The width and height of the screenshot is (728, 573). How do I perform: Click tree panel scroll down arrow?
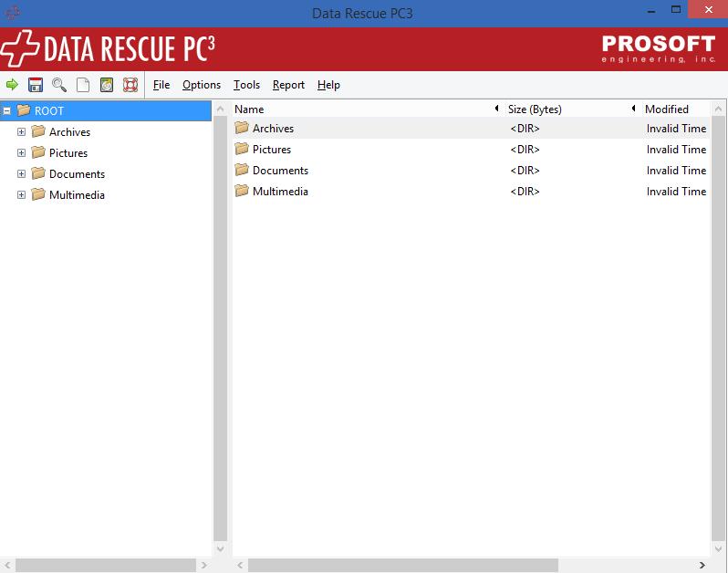tap(220, 548)
